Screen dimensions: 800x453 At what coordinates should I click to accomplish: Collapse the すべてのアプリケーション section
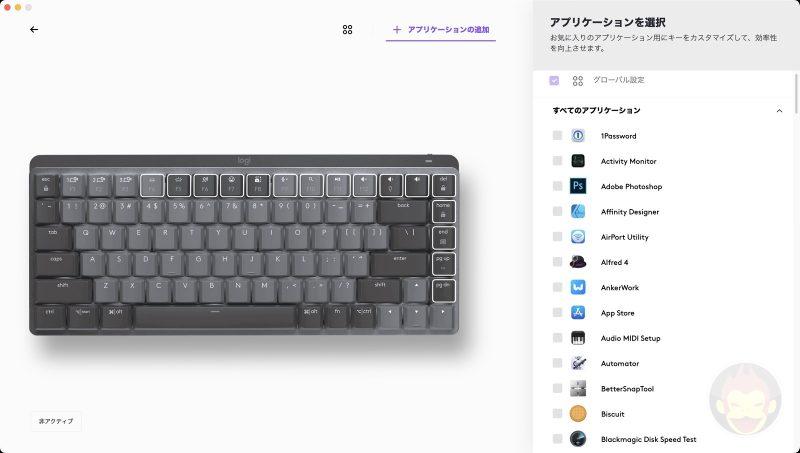tap(779, 111)
